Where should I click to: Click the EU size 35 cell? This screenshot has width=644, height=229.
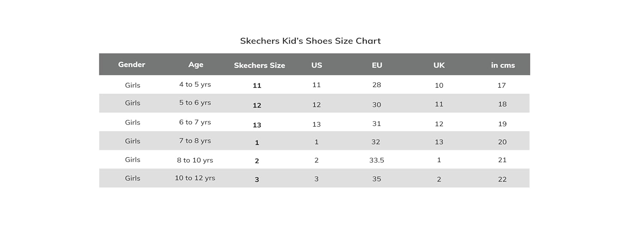click(x=377, y=179)
